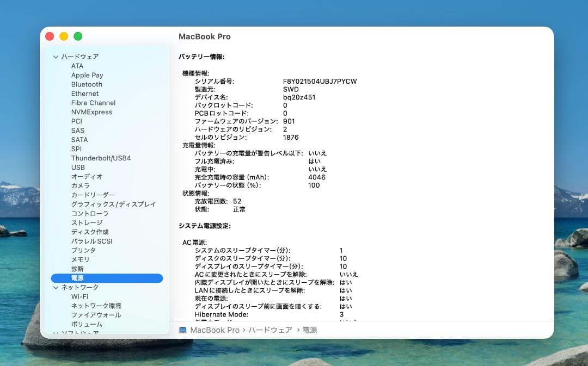Image resolution: width=588 pixels, height=366 pixels.
Task: Open グラフィックス/ディスプレイ entry
Action: [x=113, y=204]
